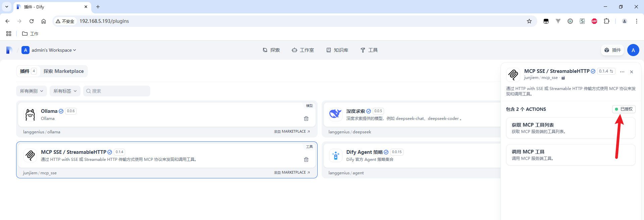Open the 知识库 nav item

tap(337, 50)
